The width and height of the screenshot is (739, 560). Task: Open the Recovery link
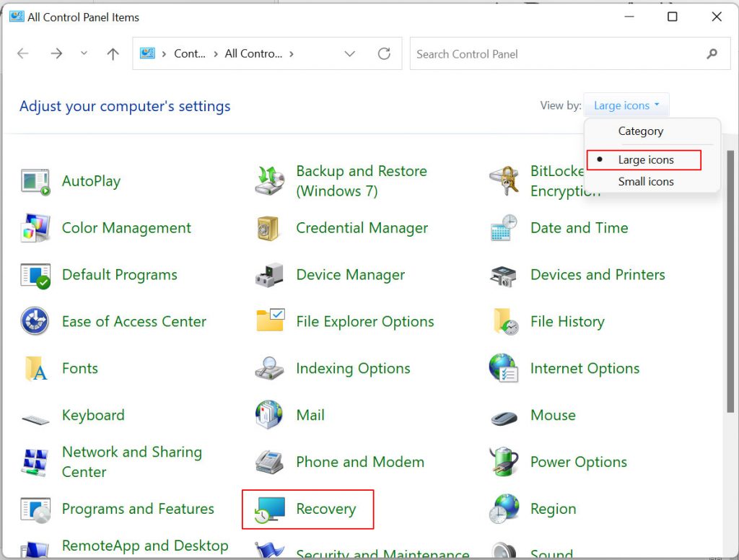[326, 509]
